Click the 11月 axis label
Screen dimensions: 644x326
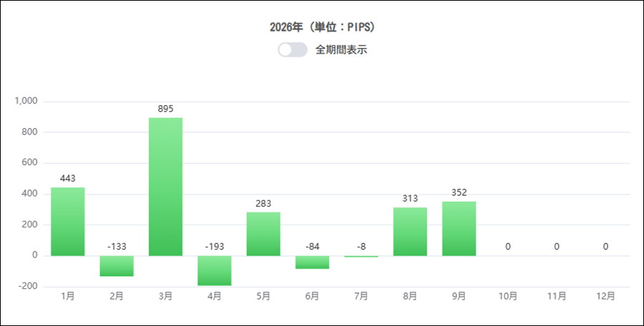557,296
